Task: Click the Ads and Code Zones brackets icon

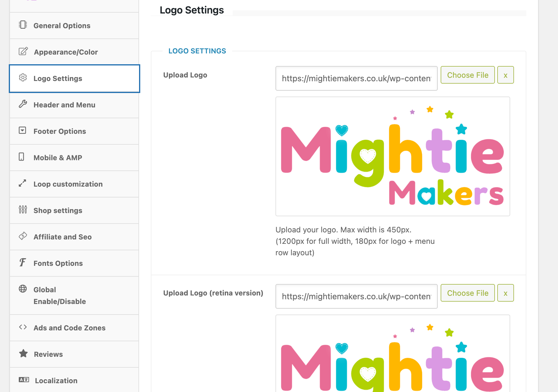Action: (23, 327)
